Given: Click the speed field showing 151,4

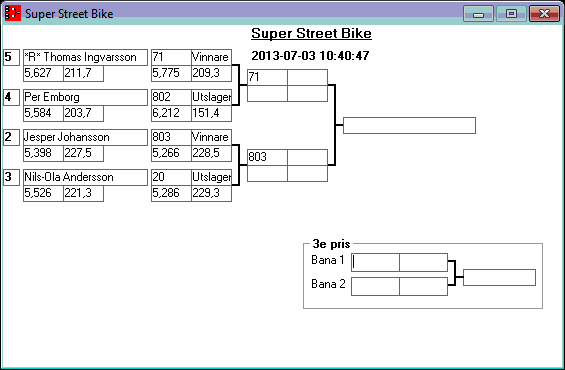Looking at the screenshot, I should click(x=211, y=113).
